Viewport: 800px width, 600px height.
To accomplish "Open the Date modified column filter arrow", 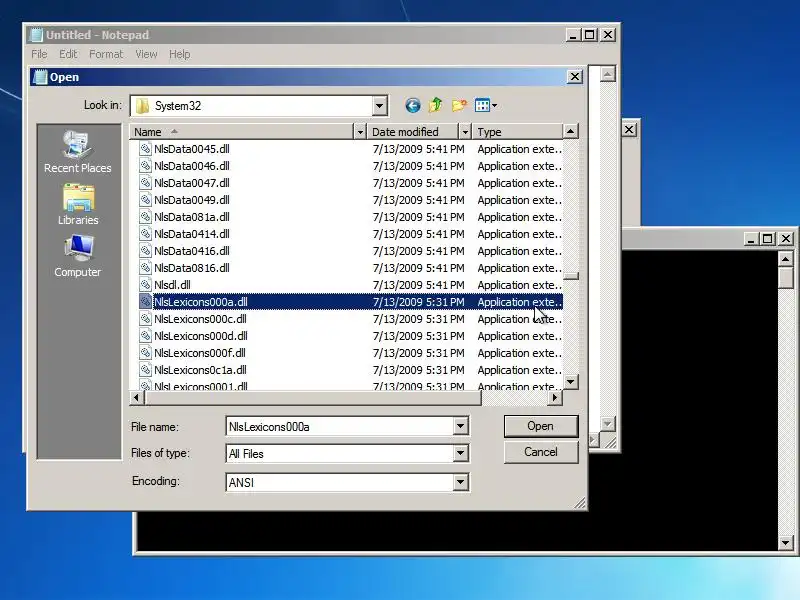I will point(465,132).
